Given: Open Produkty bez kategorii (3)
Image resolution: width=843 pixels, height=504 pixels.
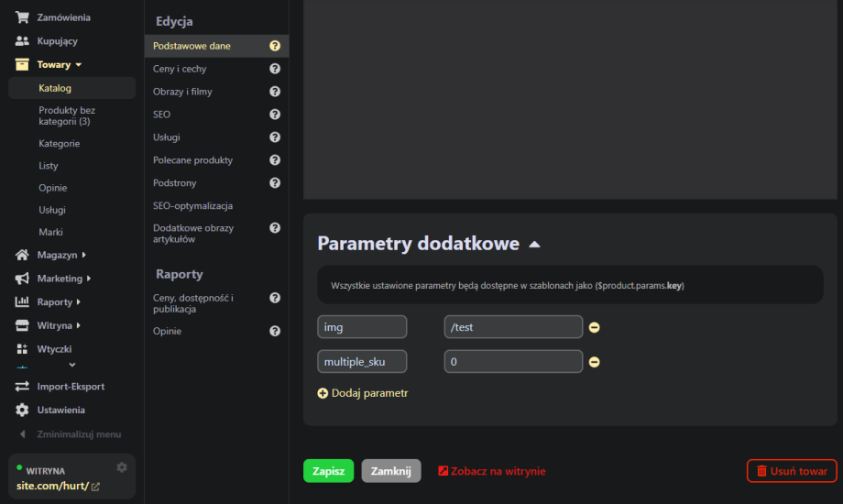Looking at the screenshot, I should point(67,115).
